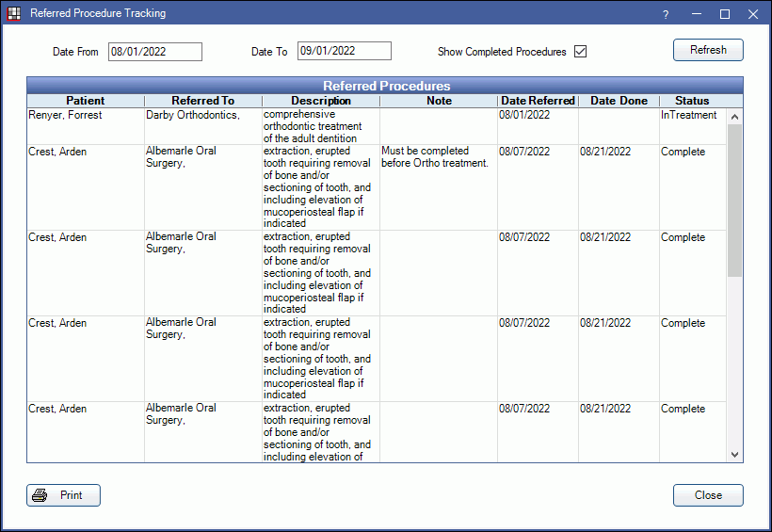Click the scrollbar up arrow

(x=735, y=116)
